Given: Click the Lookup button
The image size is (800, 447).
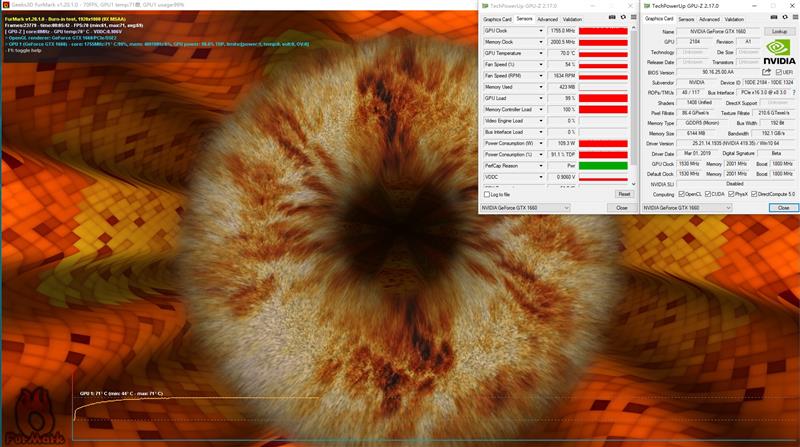Looking at the screenshot, I should tap(780, 31).
